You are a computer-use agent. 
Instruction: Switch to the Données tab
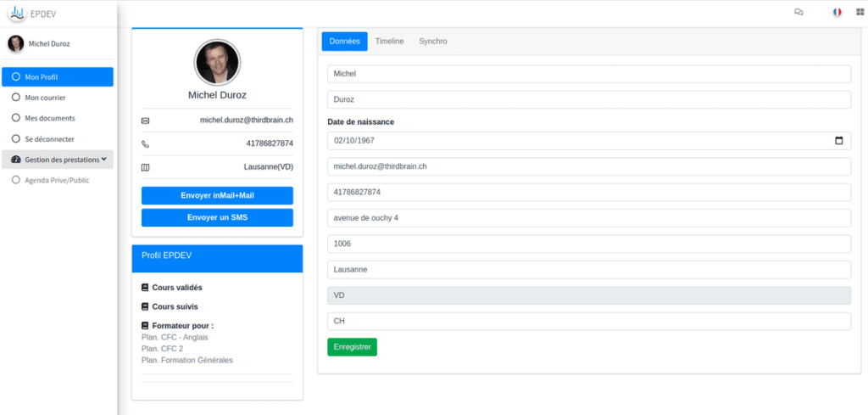(344, 41)
